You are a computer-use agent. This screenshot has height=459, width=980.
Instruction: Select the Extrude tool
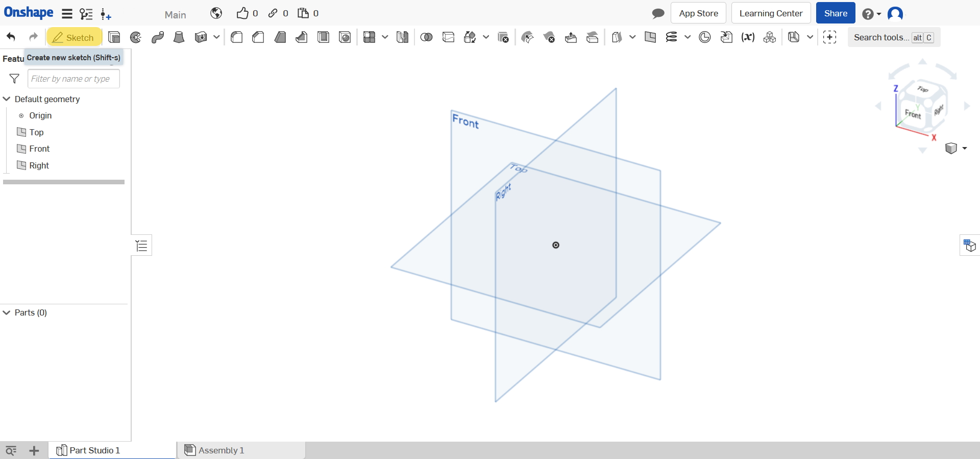pos(114,37)
